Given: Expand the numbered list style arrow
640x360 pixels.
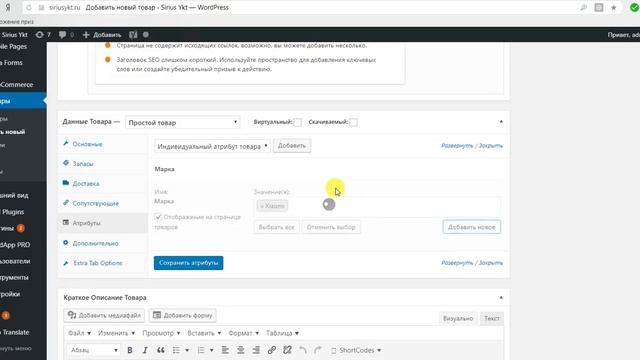Looking at the screenshot, I should click(x=211, y=350).
